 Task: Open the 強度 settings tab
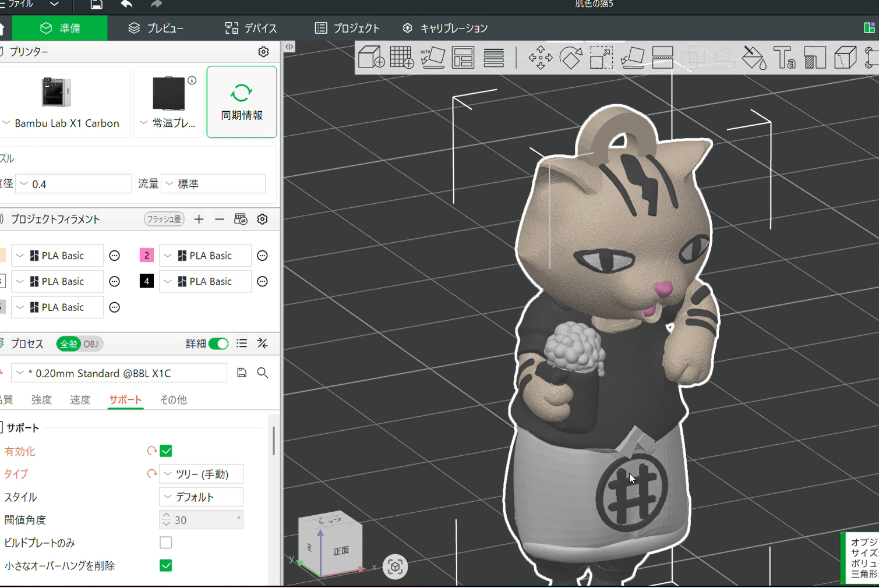click(41, 399)
